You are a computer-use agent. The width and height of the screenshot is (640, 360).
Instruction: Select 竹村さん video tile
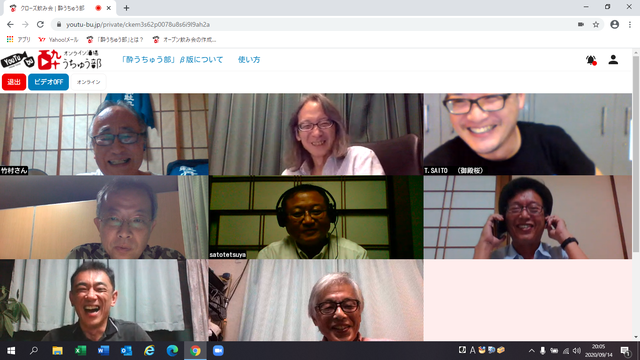[x=104, y=134]
